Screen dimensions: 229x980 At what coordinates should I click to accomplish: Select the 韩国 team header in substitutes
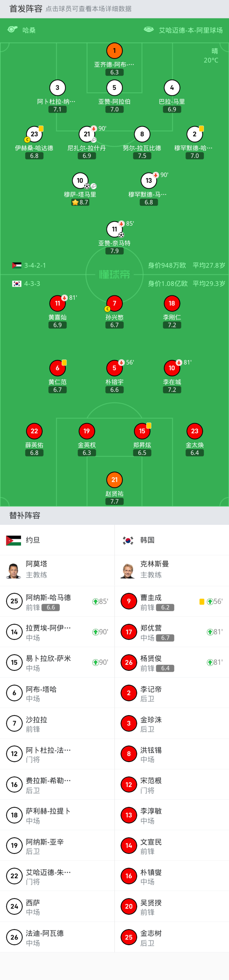[147, 540]
